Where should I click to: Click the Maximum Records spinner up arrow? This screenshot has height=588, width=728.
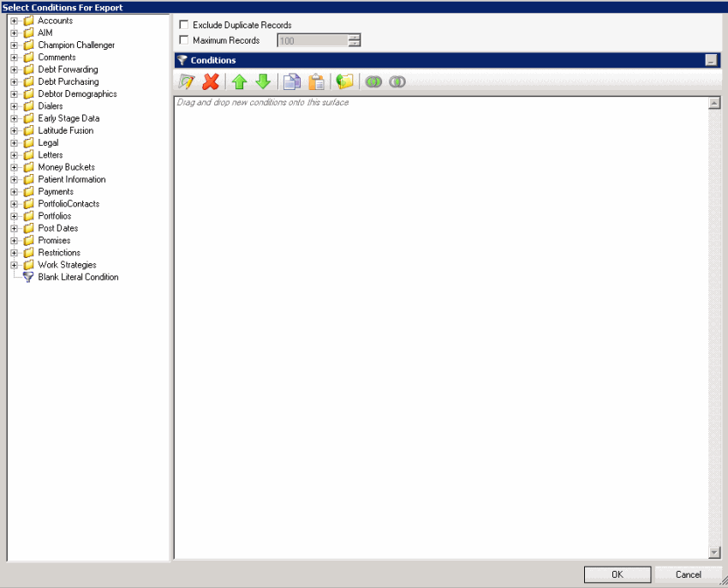tap(355, 37)
